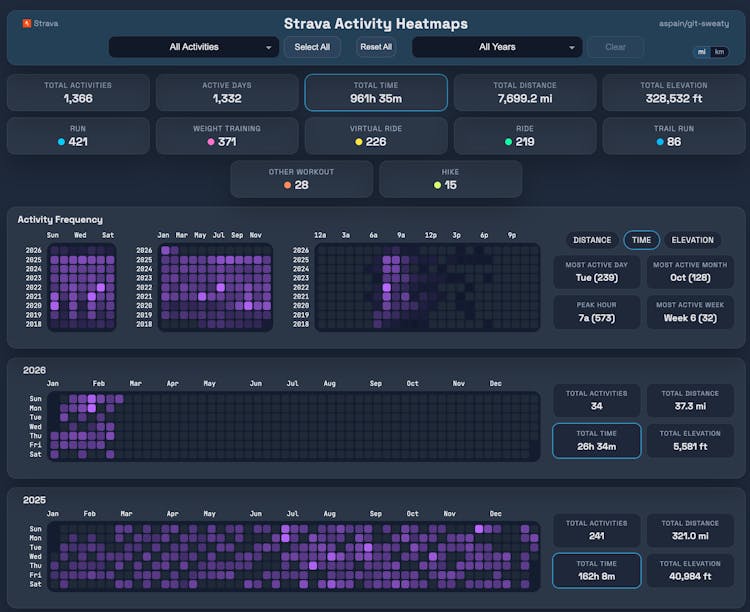Image resolution: width=750 pixels, height=612 pixels.
Task: Open the All Years dropdown
Action: (497, 47)
